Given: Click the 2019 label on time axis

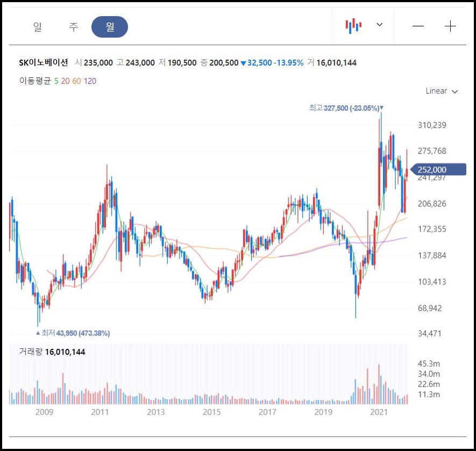Looking at the screenshot, I should (x=323, y=412).
